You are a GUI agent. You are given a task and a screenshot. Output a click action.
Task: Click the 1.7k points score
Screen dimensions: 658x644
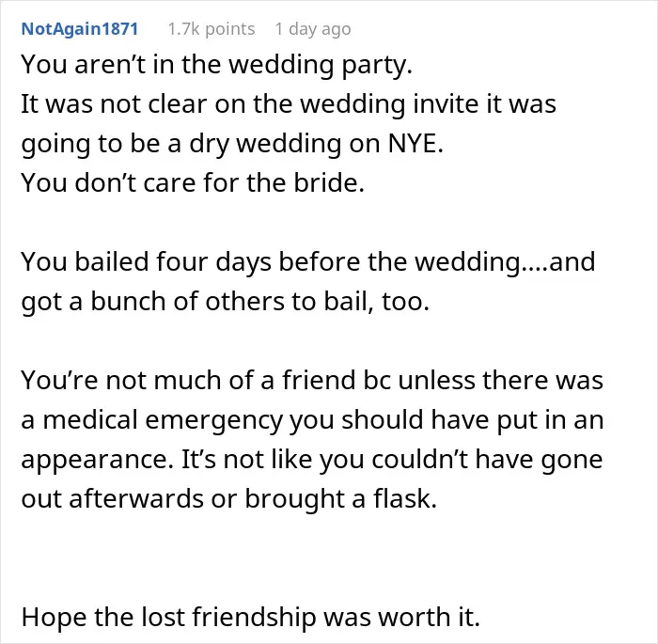[x=211, y=29]
